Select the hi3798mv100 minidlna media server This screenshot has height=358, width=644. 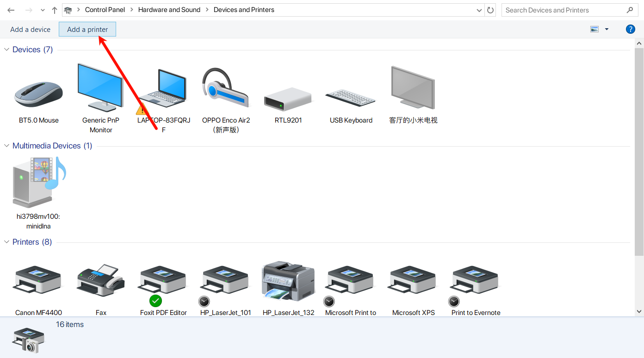(39, 183)
